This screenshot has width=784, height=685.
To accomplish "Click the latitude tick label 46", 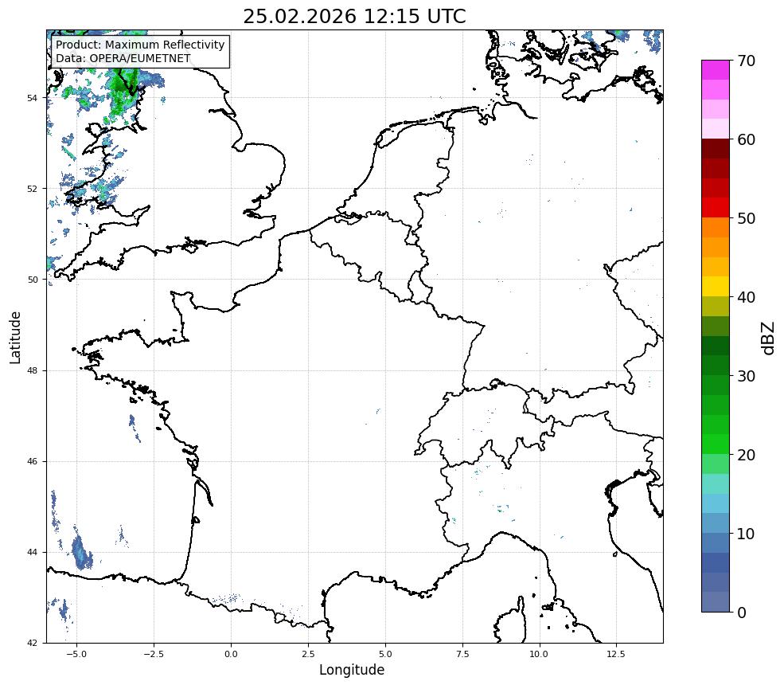I will pos(33,461).
